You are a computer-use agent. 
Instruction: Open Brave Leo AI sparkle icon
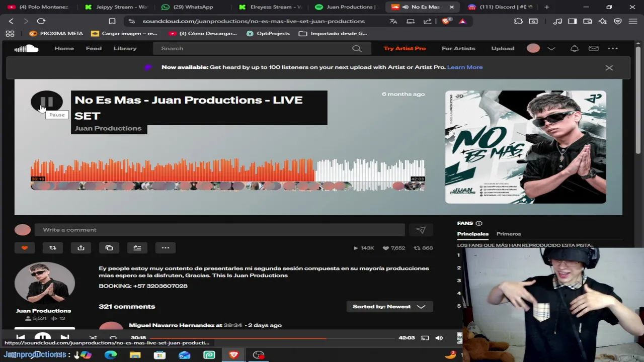602,21
